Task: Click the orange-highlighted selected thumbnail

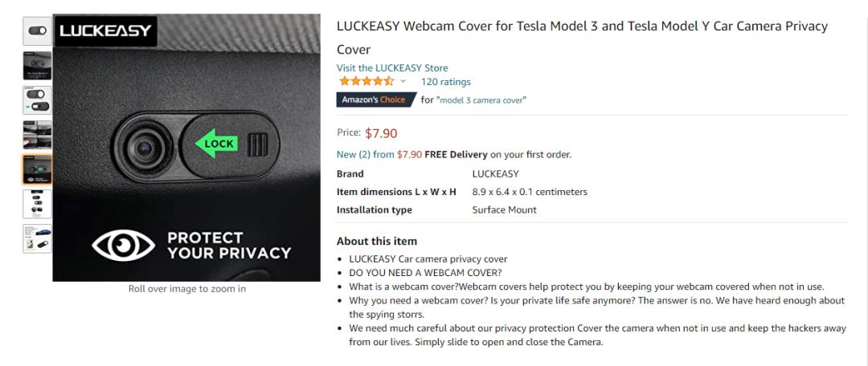Action: 37,169
